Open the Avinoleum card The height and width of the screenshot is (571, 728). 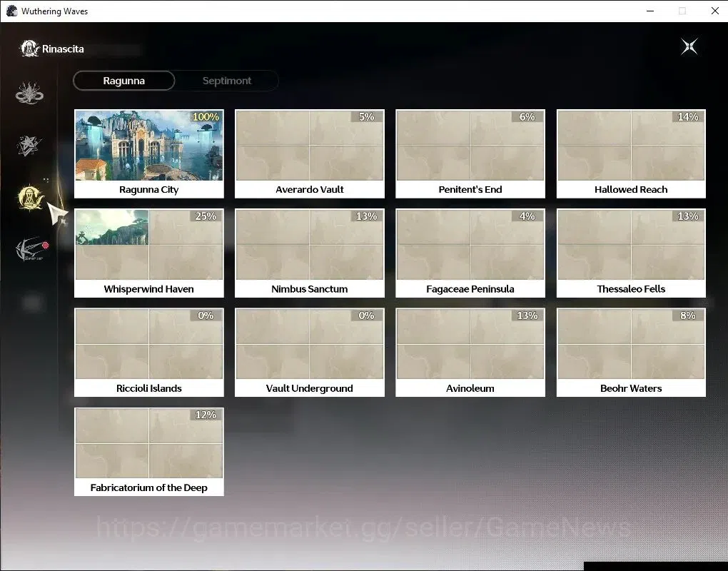[x=470, y=353]
